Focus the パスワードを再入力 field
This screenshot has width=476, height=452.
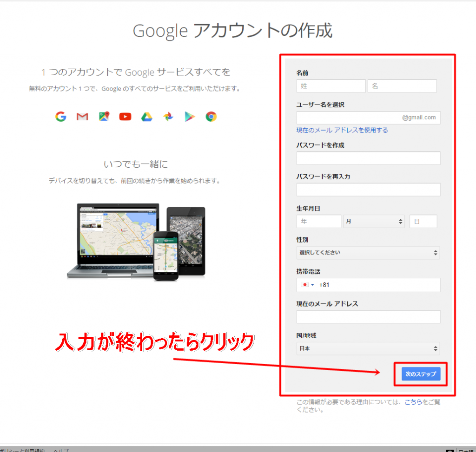tap(368, 190)
